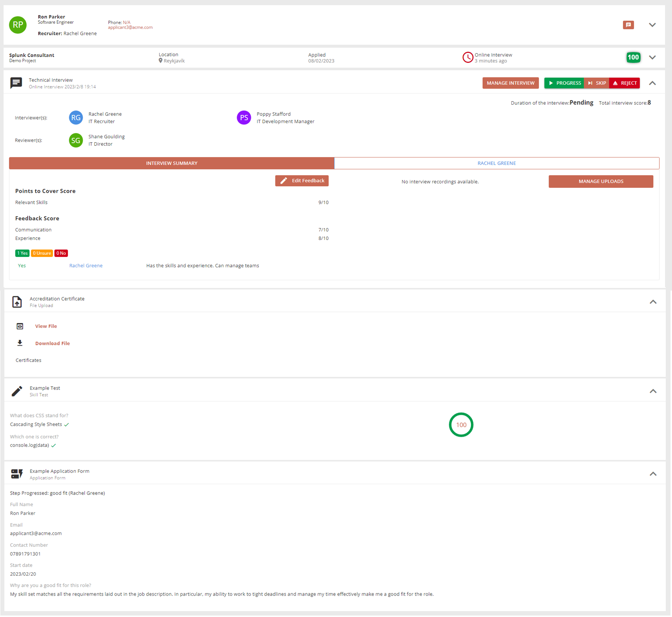The height and width of the screenshot is (617, 672).
Task: Click the Manage Interview button
Action: point(510,83)
